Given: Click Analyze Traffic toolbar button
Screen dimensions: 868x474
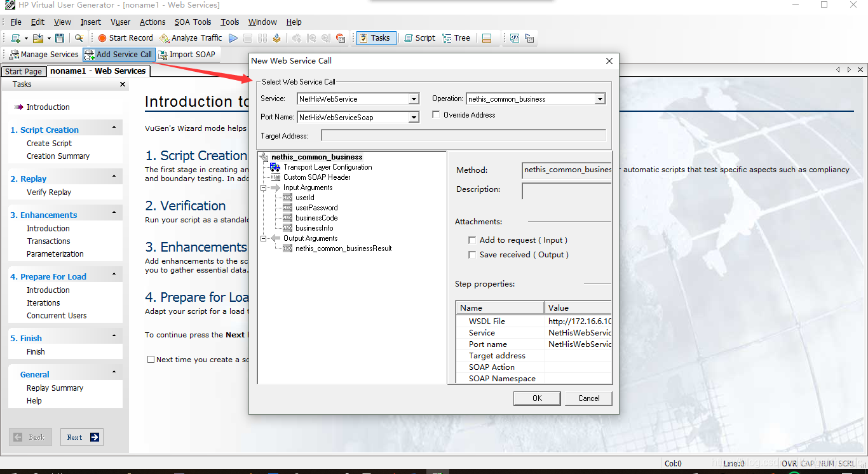Looking at the screenshot, I should click(x=191, y=38).
